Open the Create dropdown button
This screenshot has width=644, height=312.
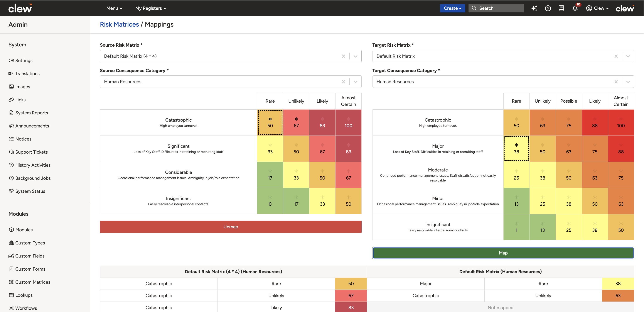click(x=452, y=8)
